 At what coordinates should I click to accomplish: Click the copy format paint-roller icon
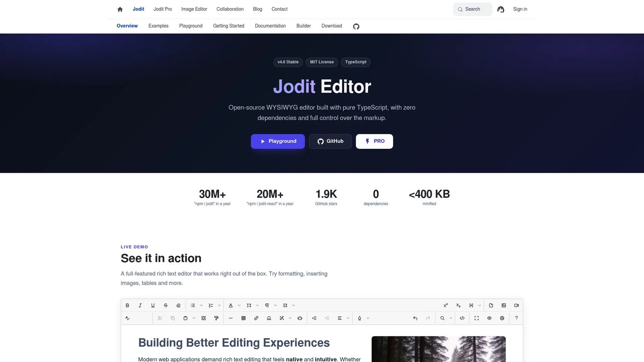pyautogui.click(x=217, y=318)
